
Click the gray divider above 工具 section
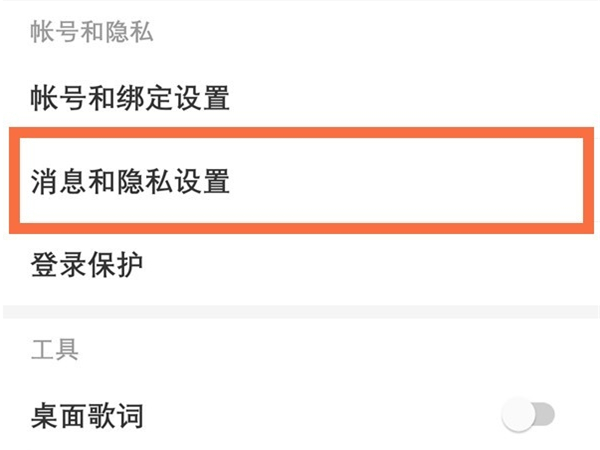tap(300, 312)
